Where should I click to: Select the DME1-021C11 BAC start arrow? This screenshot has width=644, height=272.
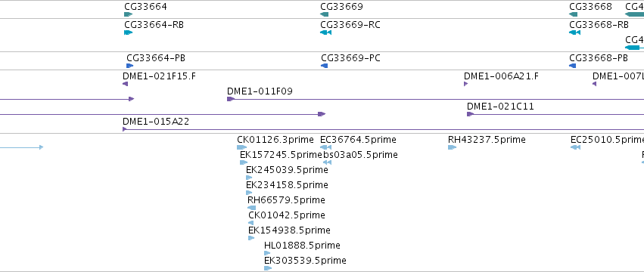(470, 114)
